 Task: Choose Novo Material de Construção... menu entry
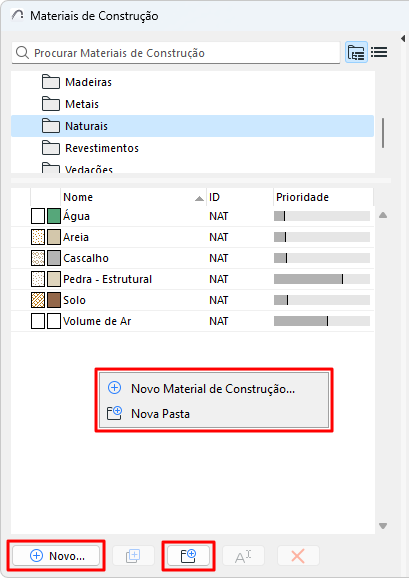coord(214,389)
